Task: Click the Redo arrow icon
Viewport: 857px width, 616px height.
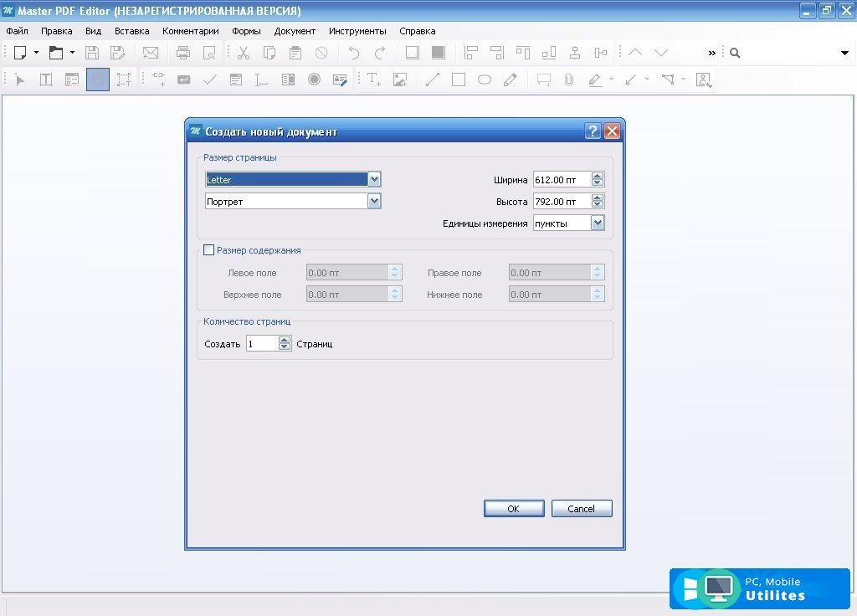Action: click(x=380, y=53)
